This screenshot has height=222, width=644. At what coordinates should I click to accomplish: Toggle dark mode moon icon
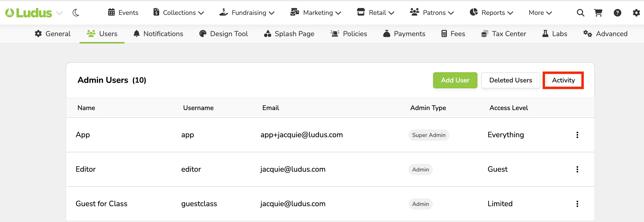click(x=76, y=13)
